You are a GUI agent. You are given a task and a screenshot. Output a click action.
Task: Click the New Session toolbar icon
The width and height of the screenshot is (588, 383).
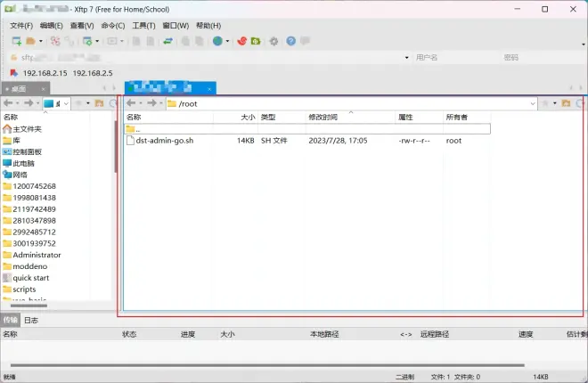tap(17, 41)
